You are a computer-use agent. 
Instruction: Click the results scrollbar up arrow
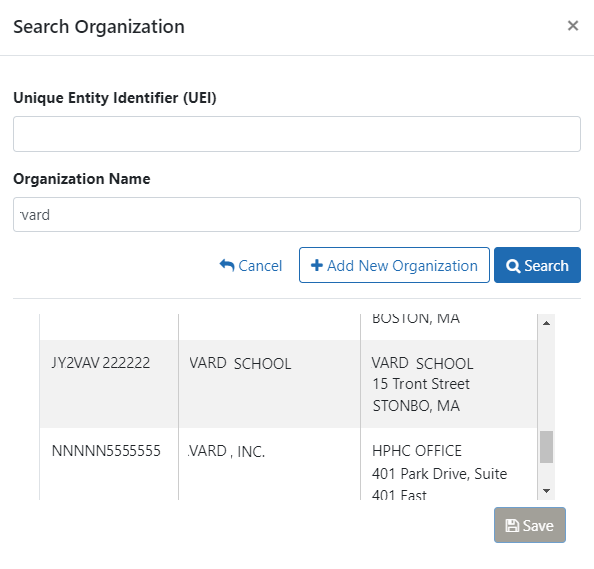546,323
